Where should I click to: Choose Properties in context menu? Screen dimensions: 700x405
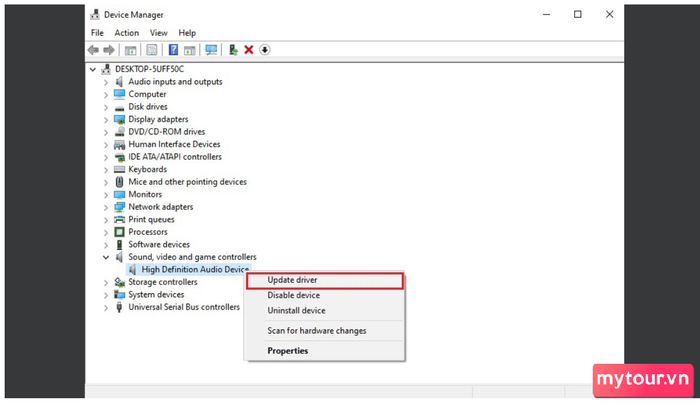(325, 351)
